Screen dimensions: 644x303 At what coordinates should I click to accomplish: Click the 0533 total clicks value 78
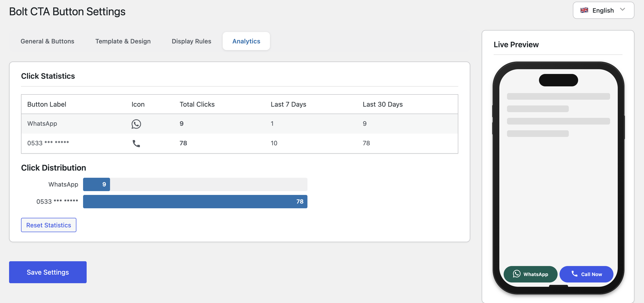point(183,143)
